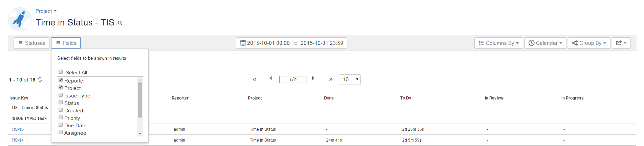Open the page size dropdown showing 10
644x146 pixels.
click(x=350, y=79)
